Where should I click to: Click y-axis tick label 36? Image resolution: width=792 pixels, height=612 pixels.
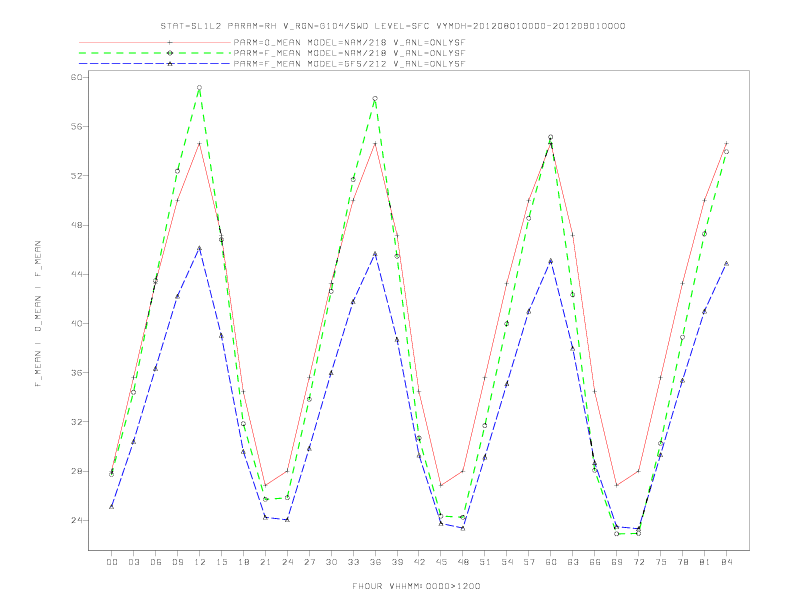tap(77, 373)
